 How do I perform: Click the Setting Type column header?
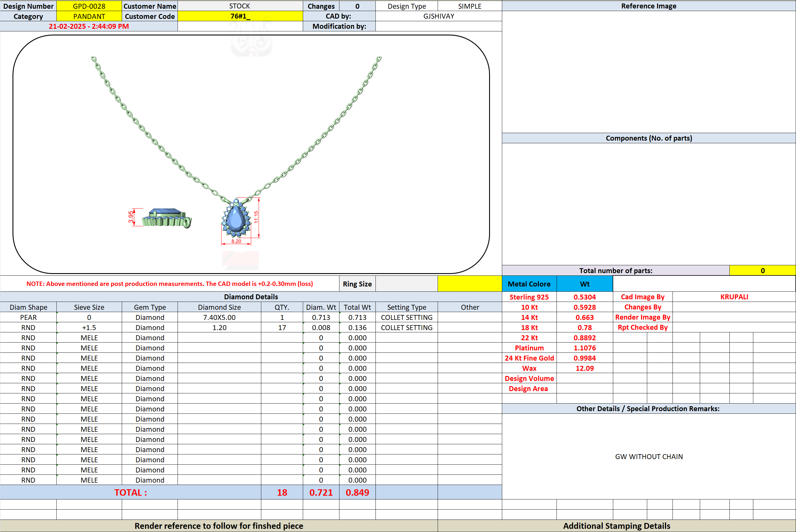[407, 307]
